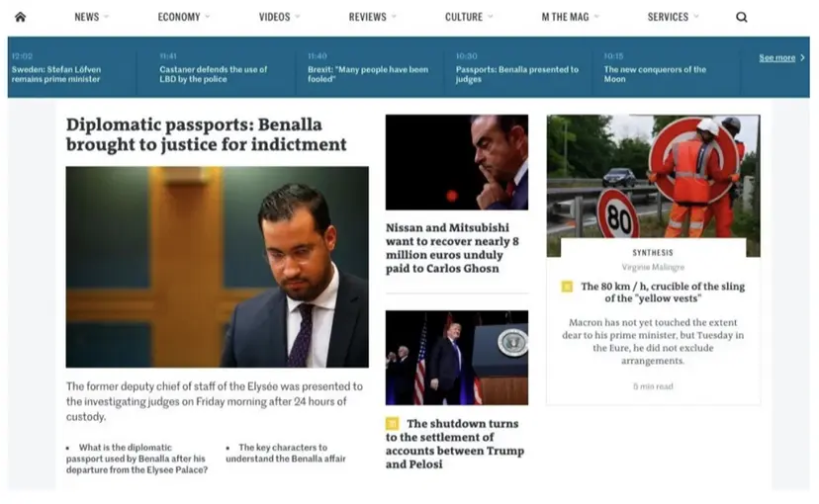The width and height of the screenshot is (819, 504).
Task: Expand the Services dropdown arrow
Action: pos(696,17)
